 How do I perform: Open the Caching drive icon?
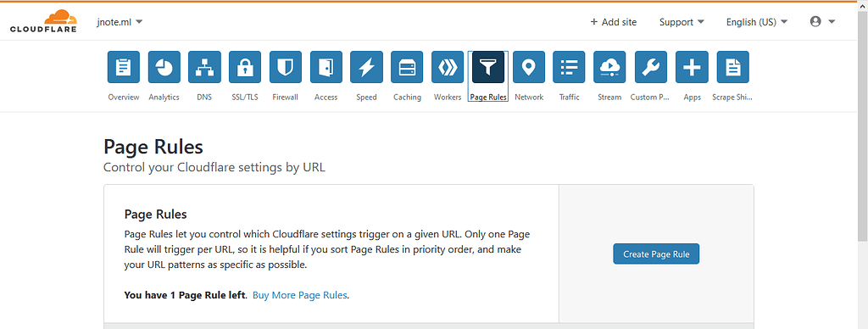407,67
